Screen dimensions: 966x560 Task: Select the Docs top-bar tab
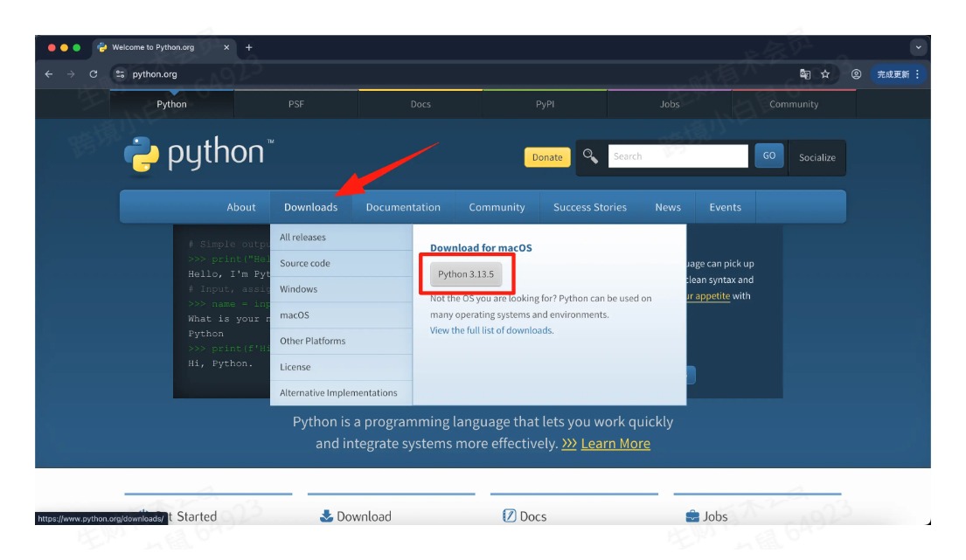point(420,104)
